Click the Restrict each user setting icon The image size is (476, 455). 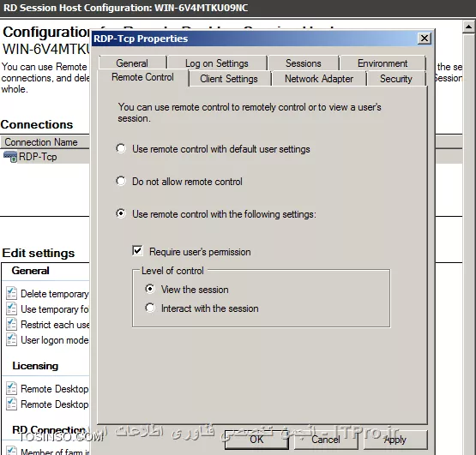(11, 324)
